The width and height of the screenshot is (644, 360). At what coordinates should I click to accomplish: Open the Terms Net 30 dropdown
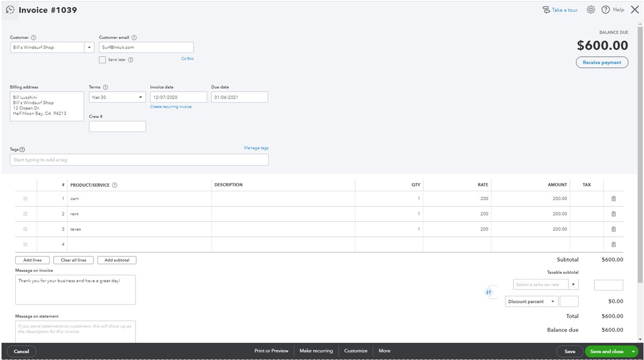click(x=140, y=97)
